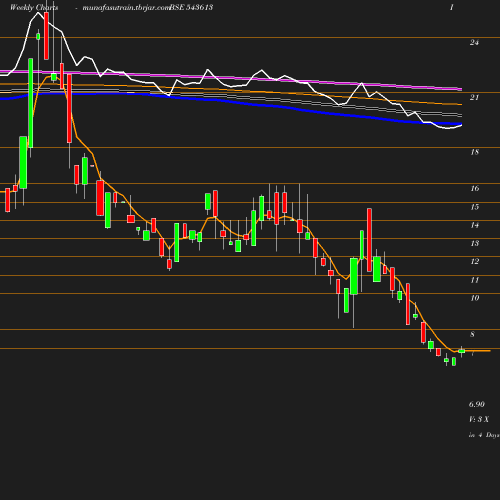
Task: Click the '21' price axis label
Action: [x=474, y=97]
